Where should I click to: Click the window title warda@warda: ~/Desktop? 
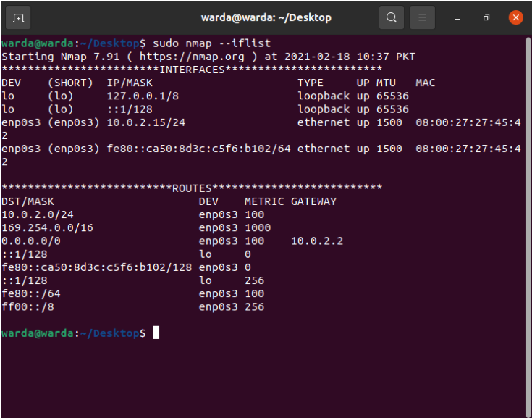pos(266,17)
